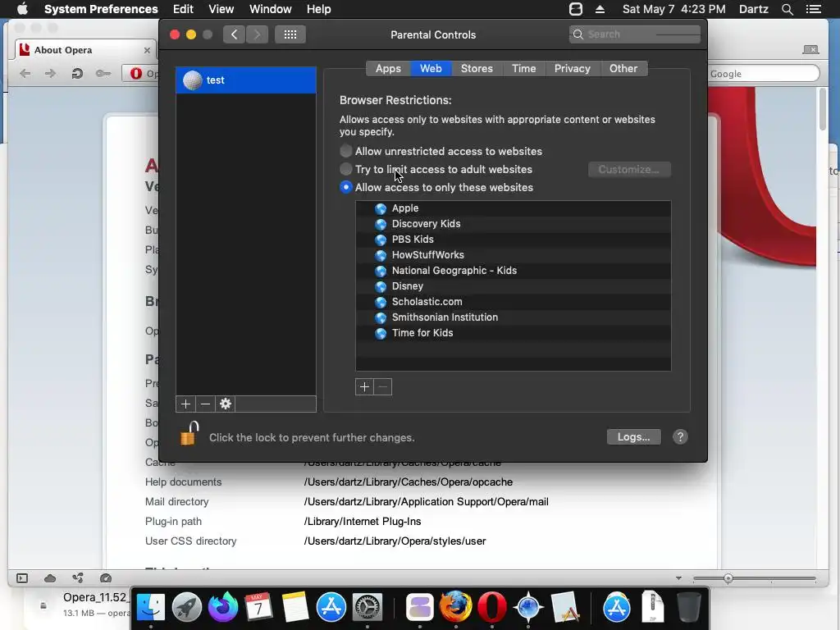Select Try to limit adult websites
Viewport: 840px width, 630px height.
[x=346, y=169]
